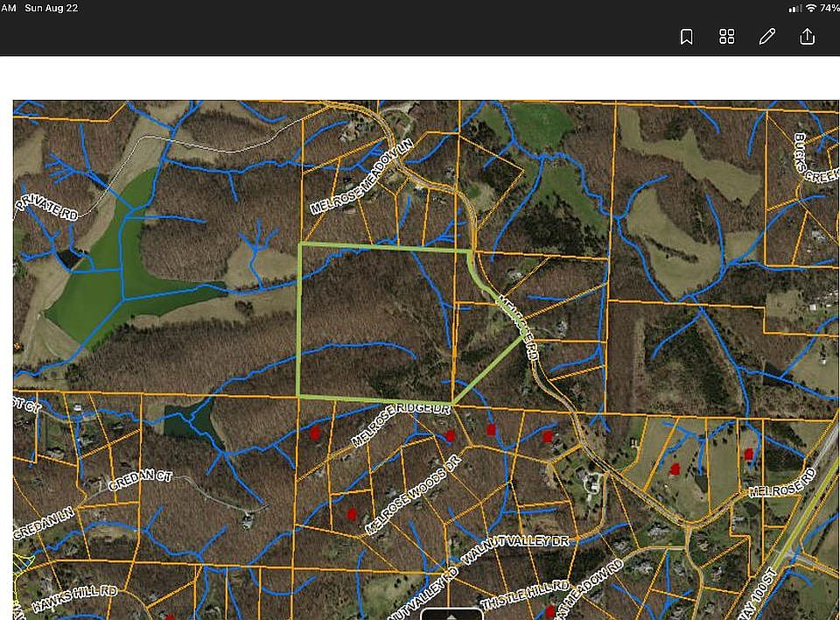Tap the cellular signal bars indicator
The height and width of the screenshot is (620, 840).
(794, 8)
